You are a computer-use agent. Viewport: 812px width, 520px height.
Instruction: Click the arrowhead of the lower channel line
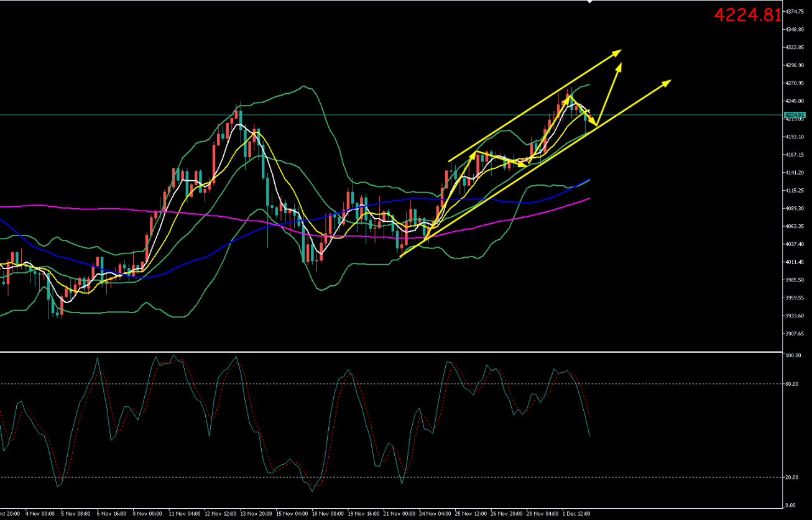(667, 81)
